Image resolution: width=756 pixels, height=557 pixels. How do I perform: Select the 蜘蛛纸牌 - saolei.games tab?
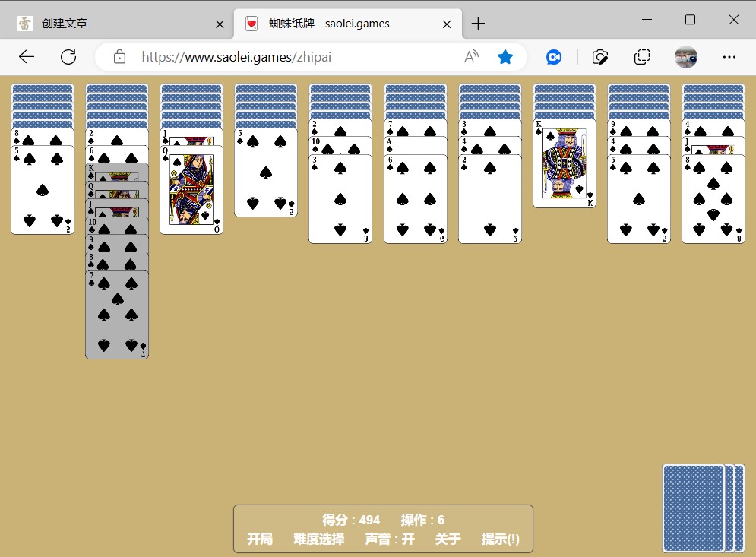348,23
